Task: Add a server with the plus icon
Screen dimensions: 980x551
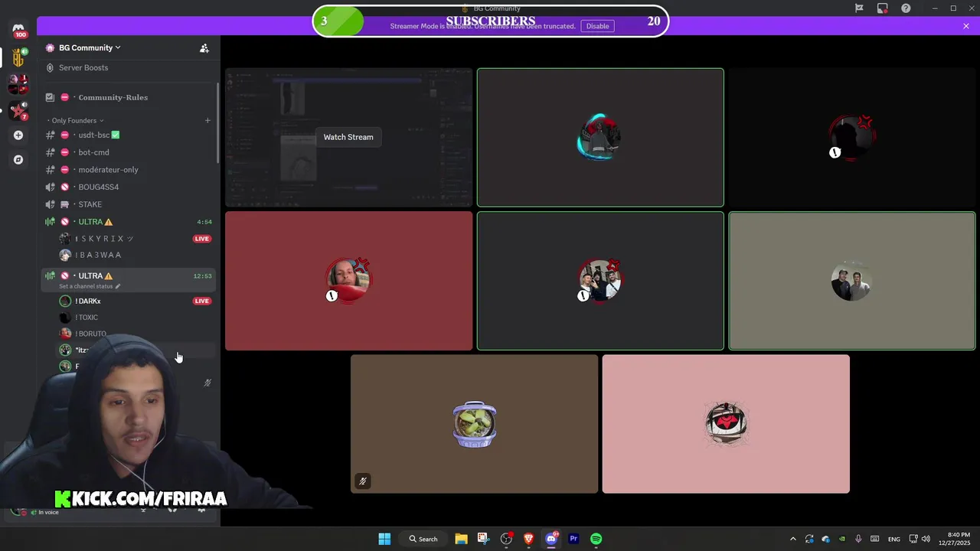Action: tap(18, 135)
